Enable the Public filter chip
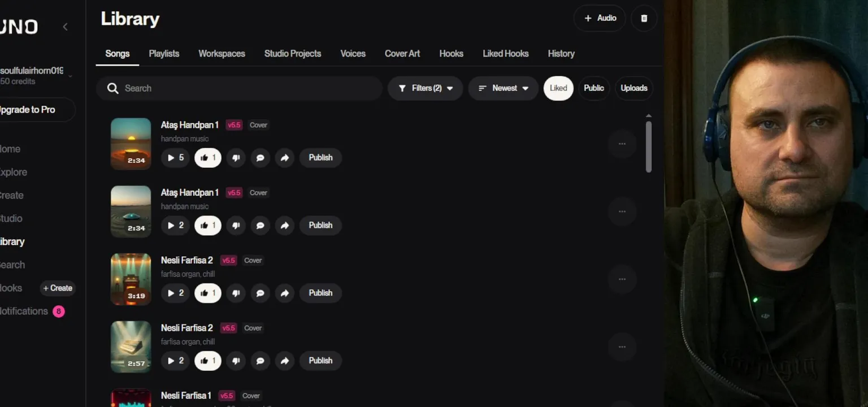The height and width of the screenshot is (407, 868). 593,88
